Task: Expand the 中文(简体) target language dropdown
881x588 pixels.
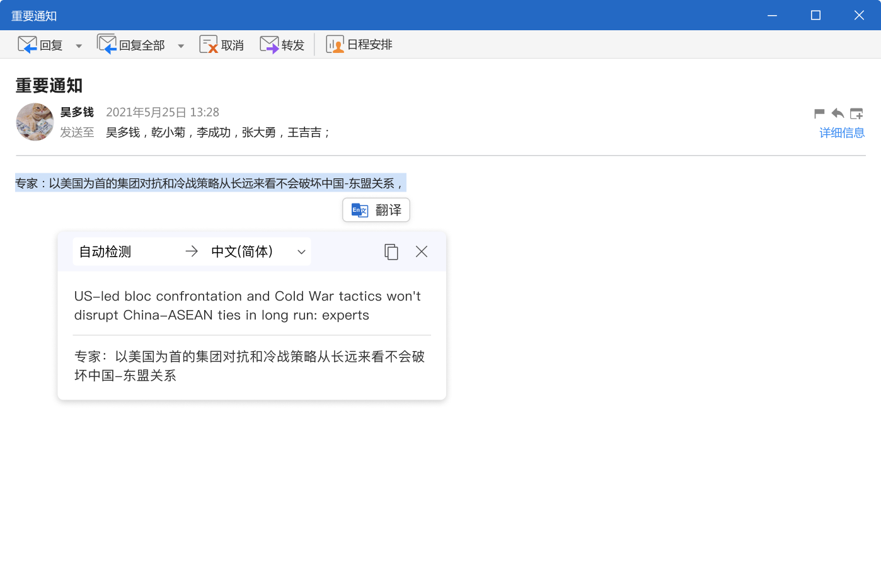Action: point(301,252)
